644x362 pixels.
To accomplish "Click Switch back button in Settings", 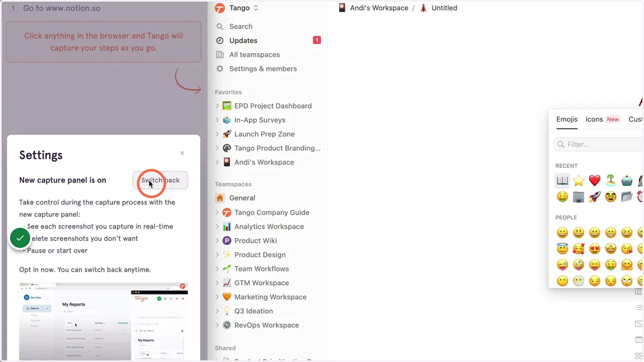I will click(160, 180).
